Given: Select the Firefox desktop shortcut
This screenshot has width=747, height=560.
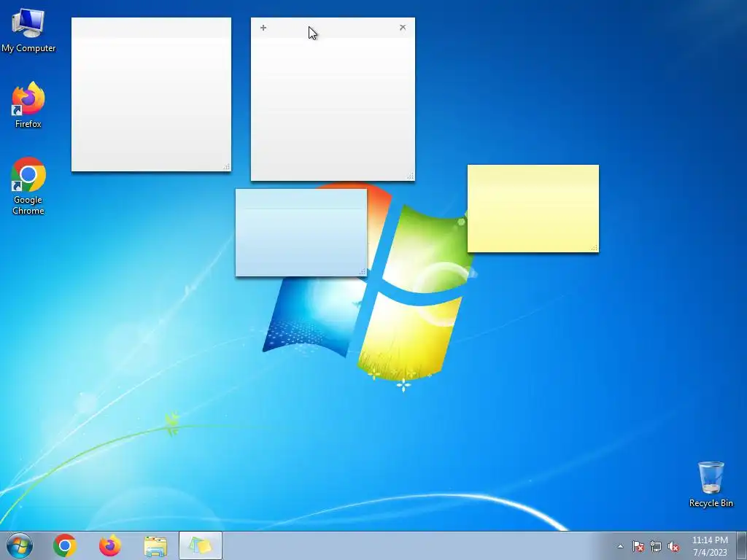Looking at the screenshot, I should pyautogui.click(x=28, y=105).
